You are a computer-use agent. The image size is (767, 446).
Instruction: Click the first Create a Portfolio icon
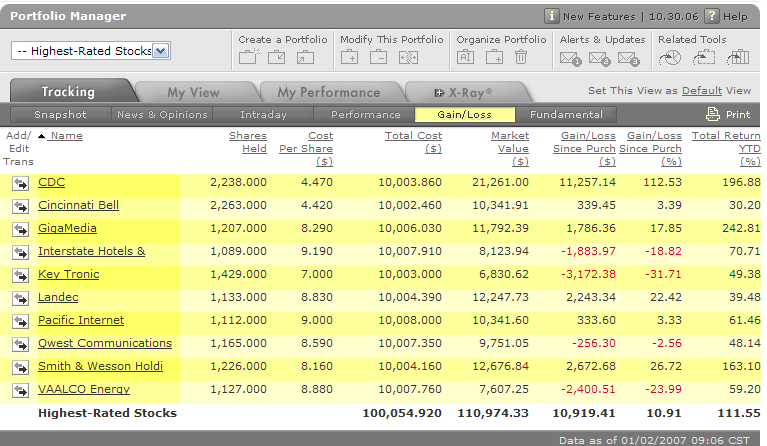pyautogui.click(x=248, y=58)
